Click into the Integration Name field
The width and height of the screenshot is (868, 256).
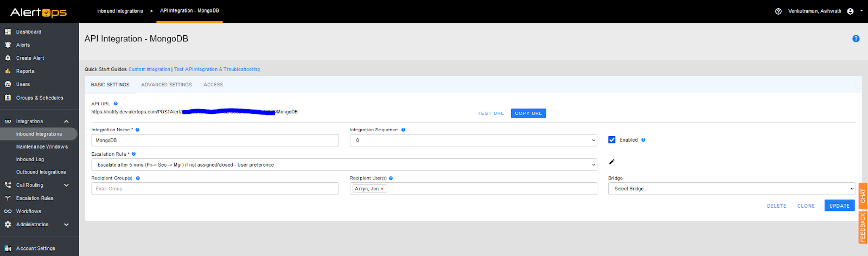tap(215, 140)
